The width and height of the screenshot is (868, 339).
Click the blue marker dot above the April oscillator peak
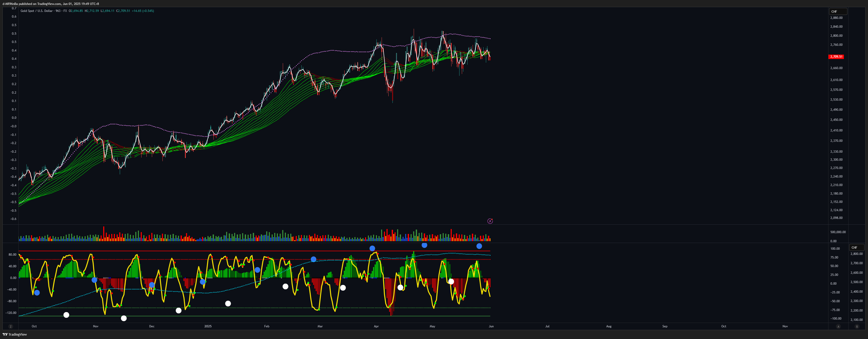(x=372, y=248)
